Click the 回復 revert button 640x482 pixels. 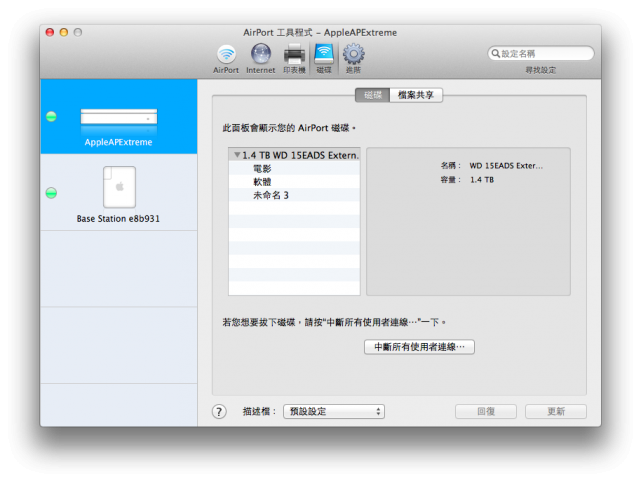[486, 411]
